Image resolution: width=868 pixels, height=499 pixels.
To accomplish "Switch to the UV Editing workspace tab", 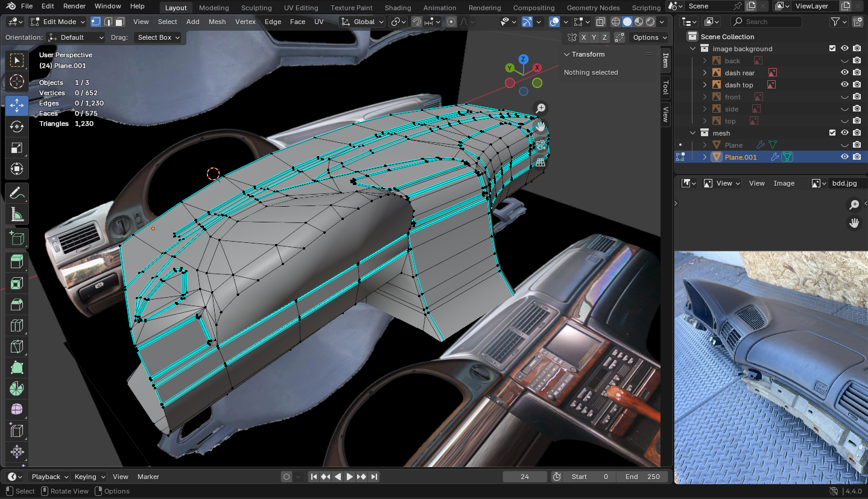I will coord(301,8).
